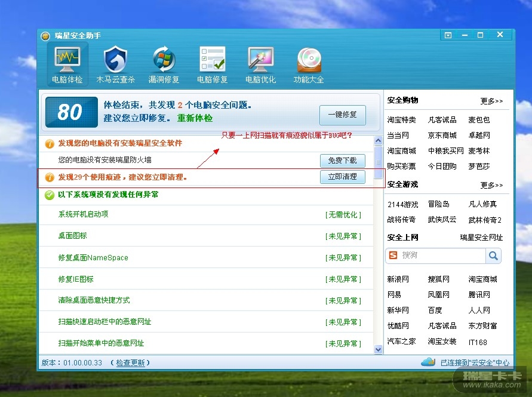Open the 电脑优化 monitor wand icon
This screenshot has width=532, height=397.
point(260,60)
